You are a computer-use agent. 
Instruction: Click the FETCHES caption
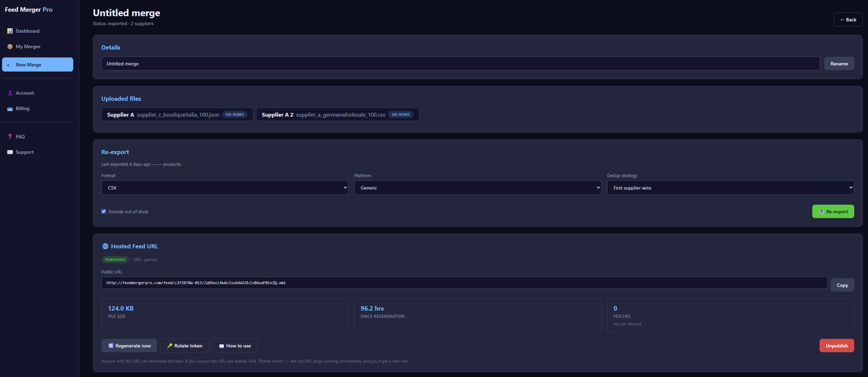coord(622,316)
